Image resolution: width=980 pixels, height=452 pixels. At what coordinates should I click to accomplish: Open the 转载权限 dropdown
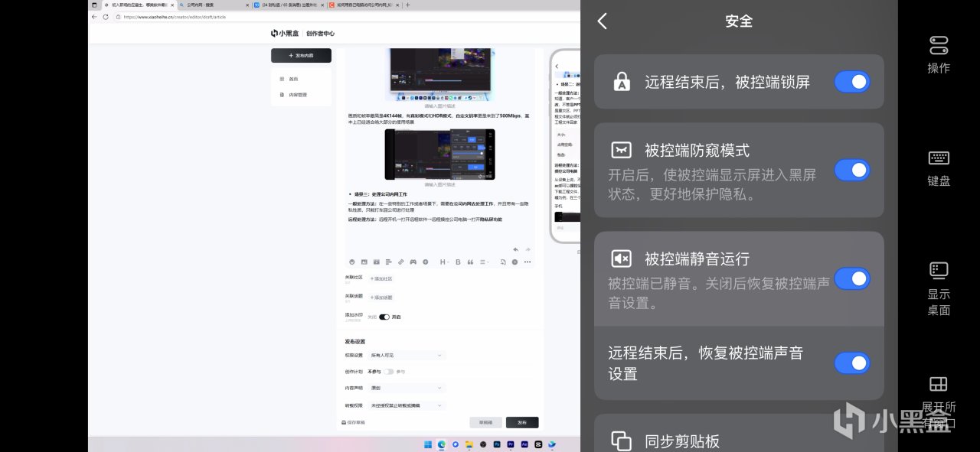407,405
